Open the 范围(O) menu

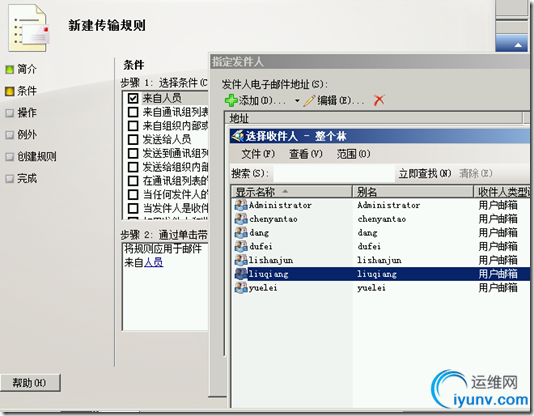pyautogui.click(x=353, y=154)
